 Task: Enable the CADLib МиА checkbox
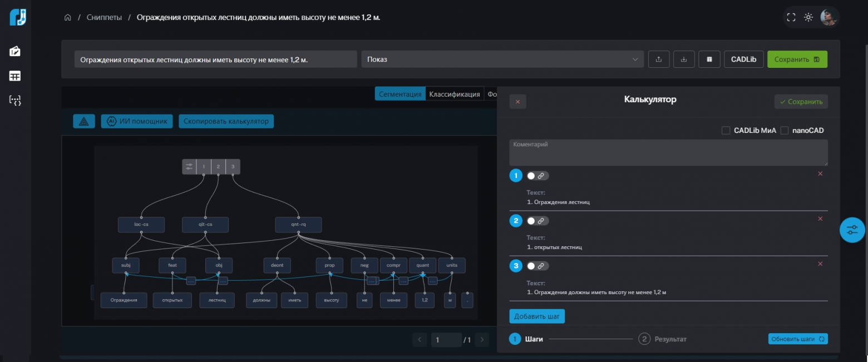pos(726,131)
